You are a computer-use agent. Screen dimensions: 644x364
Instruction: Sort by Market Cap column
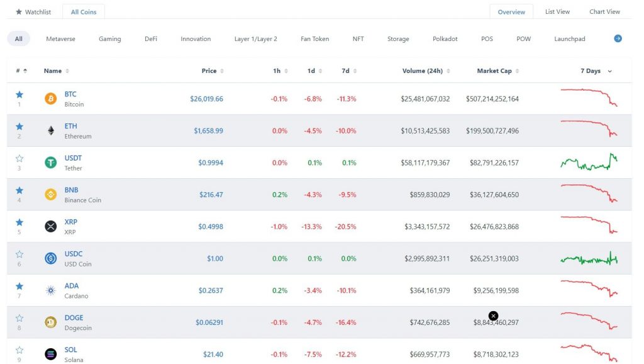498,71
